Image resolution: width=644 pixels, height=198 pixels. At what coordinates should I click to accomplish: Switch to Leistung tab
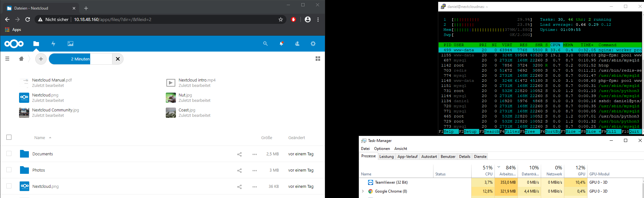point(386,157)
